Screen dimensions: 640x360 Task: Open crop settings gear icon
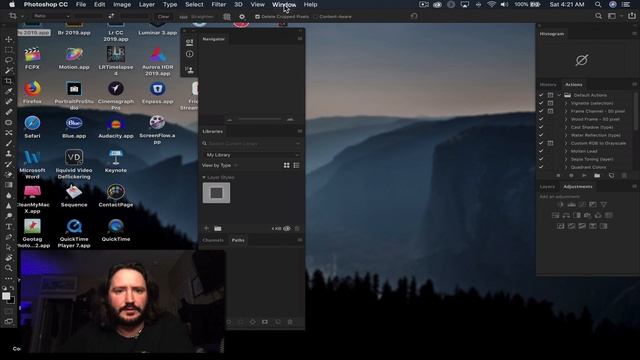[242, 17]
